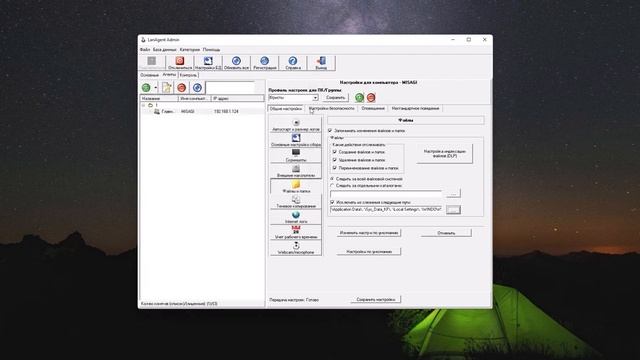Click the folder icon in agent tree
This screenshot has height=360, width=640.
tap(150, 105)
